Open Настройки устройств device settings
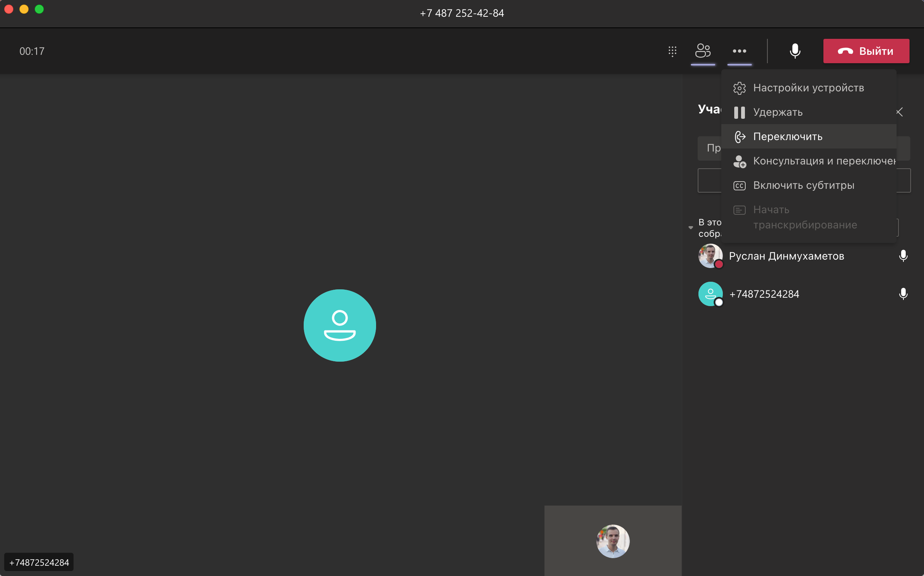The height and width of the screenshot is (576, 924). click(x=808, y=88)
